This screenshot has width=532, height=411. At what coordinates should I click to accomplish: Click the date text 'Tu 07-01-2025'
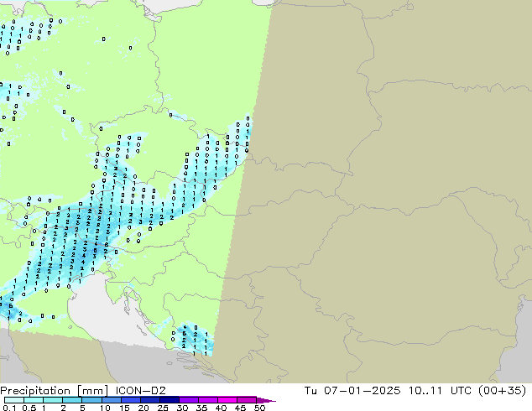tap(352, 391)
